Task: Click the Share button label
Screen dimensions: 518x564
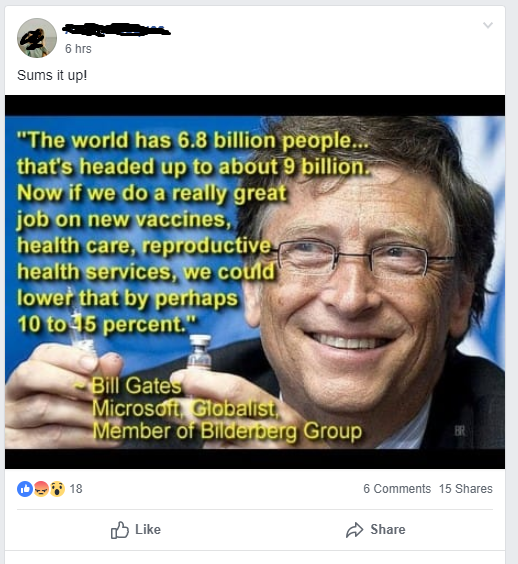Action: point(388,529)
